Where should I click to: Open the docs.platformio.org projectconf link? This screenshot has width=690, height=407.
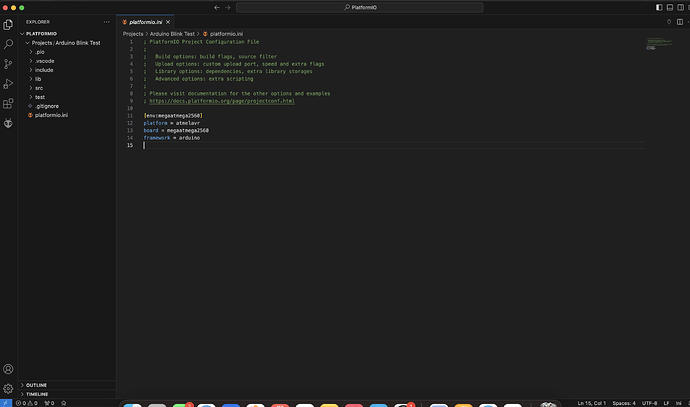coord(222,101)
